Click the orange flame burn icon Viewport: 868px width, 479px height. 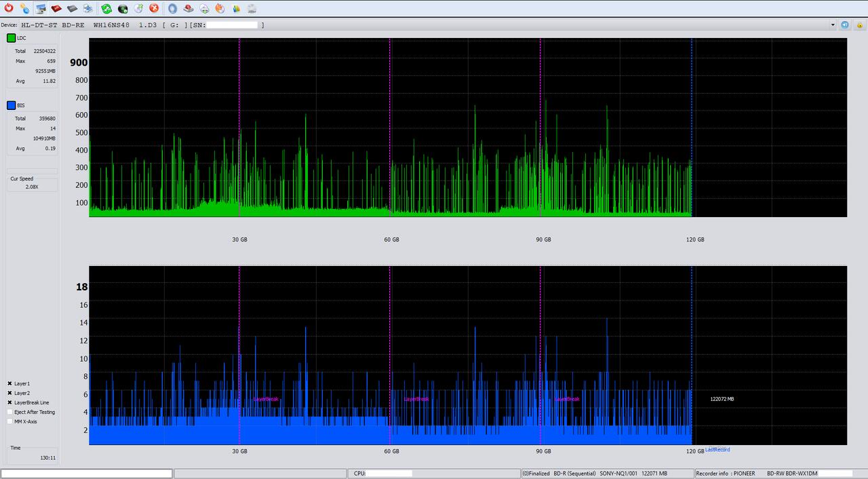click(x=220, y=8)
